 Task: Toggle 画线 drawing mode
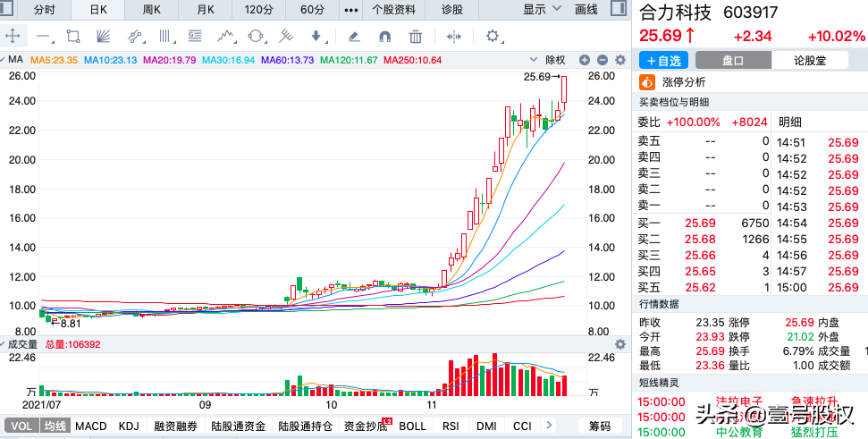586,9
